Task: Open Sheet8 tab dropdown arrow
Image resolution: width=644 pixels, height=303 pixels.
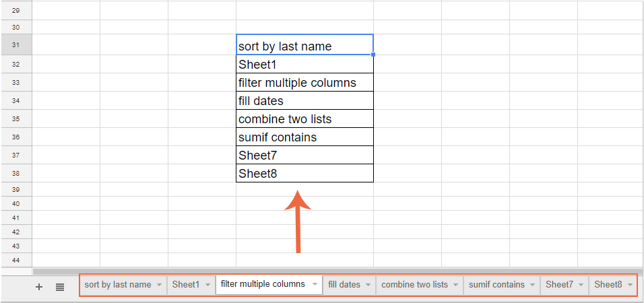Action: 630,285
